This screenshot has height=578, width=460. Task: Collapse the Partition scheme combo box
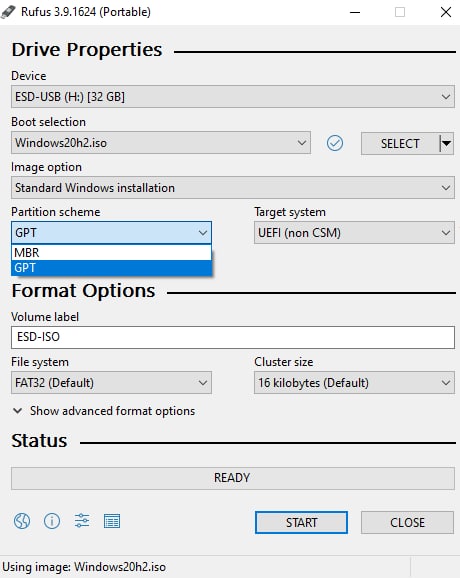click(111, 233)
